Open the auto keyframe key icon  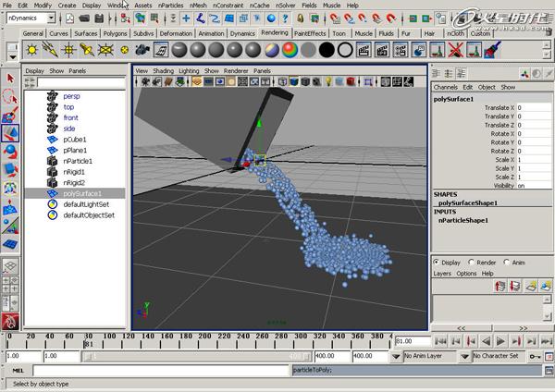pyautogui.click(x=534, y=356)
